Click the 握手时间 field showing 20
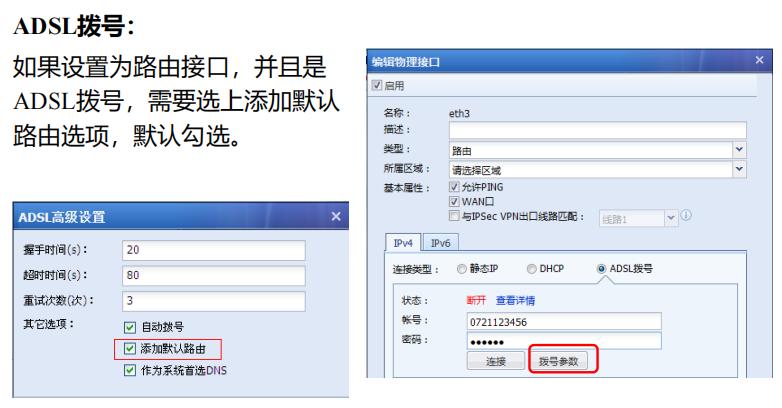Screen dimensions: 782x408 tap(213, 250)
